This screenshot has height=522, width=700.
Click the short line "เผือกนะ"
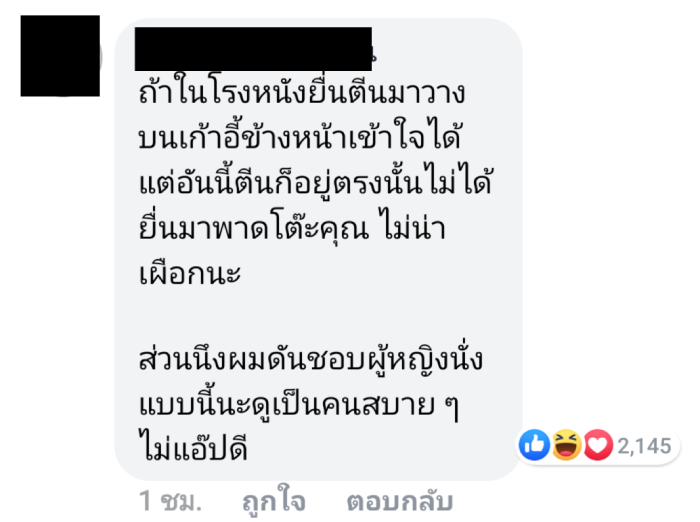190,272
